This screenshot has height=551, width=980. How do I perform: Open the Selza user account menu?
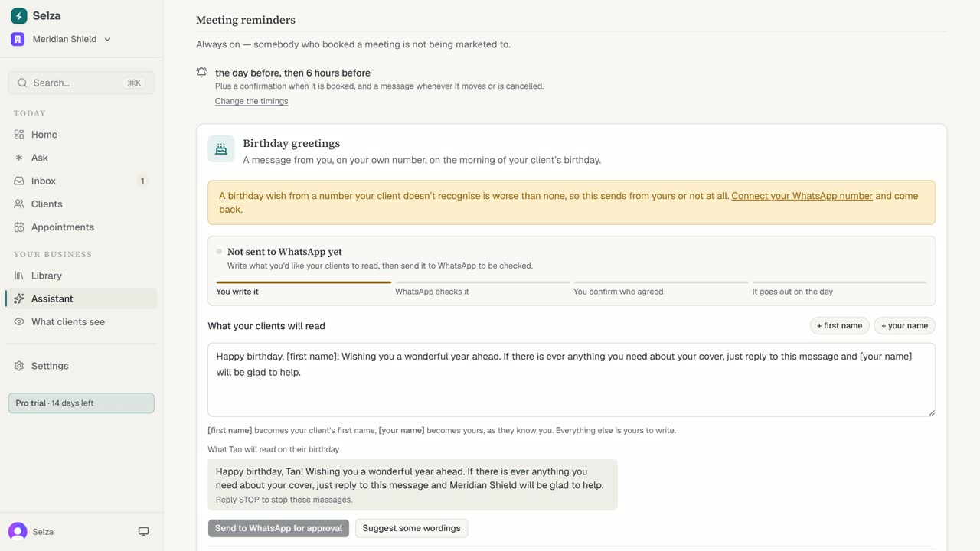(32, 532)
